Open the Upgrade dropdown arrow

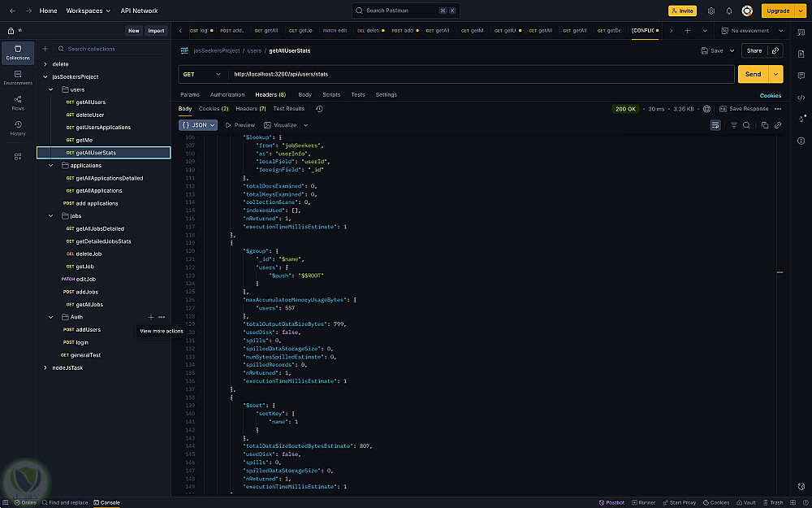click(800, 11)
